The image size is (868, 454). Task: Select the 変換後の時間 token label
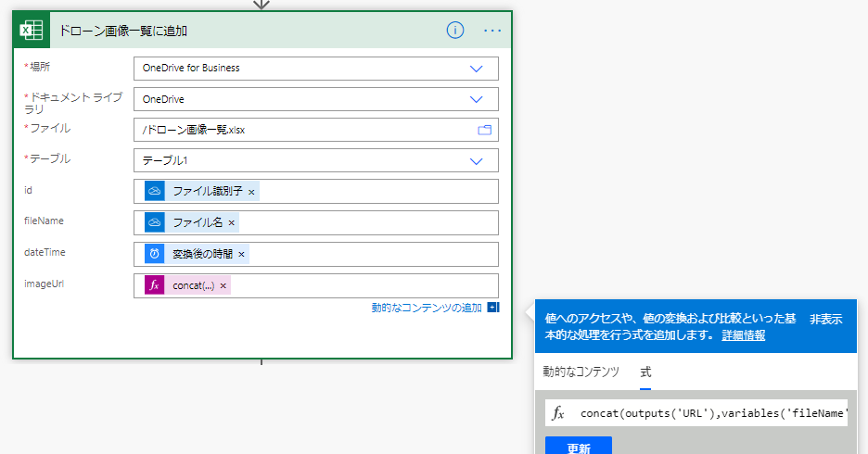[x=202, y=254]
